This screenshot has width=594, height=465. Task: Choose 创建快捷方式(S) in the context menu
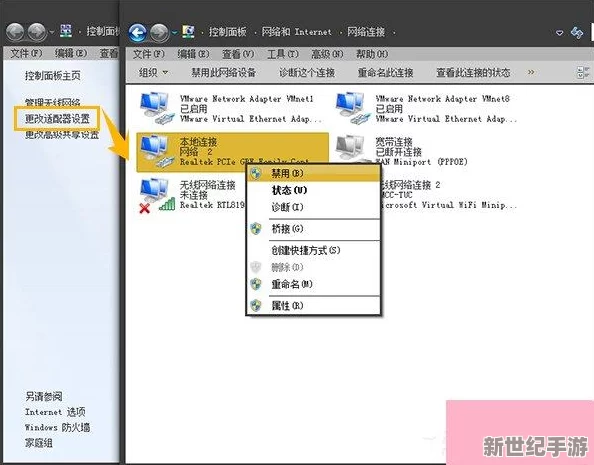[313, 250]
